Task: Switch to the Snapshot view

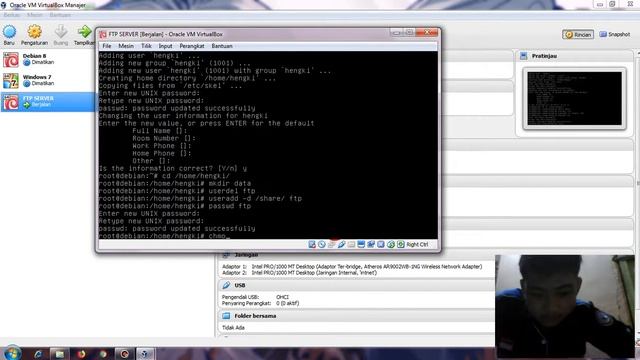Action: (x=615, y=35)
